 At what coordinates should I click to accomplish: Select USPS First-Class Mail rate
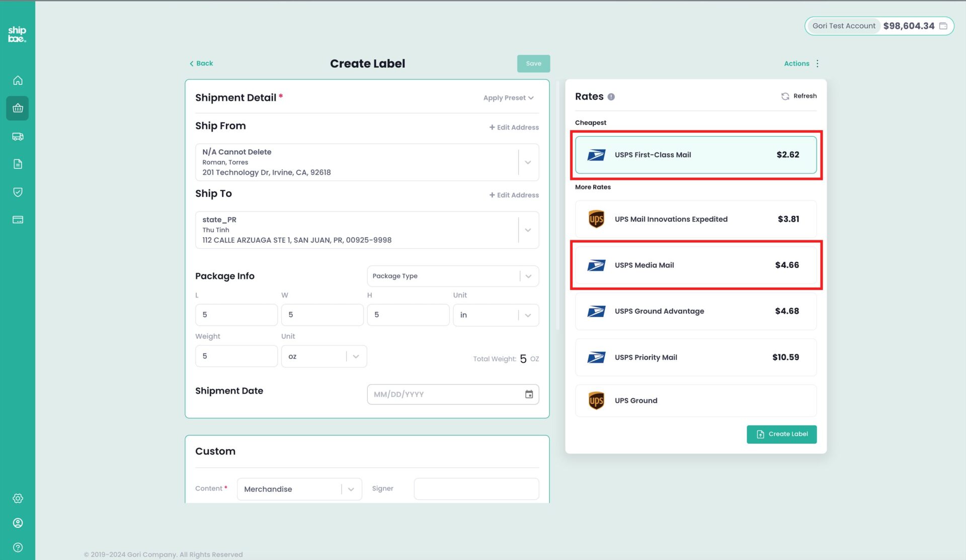point(695,155)
